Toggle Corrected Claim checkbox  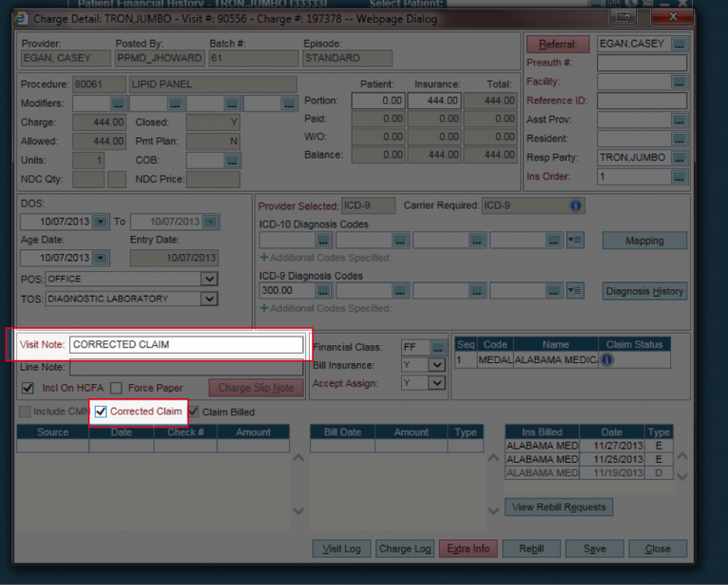[x=100, y=411]
